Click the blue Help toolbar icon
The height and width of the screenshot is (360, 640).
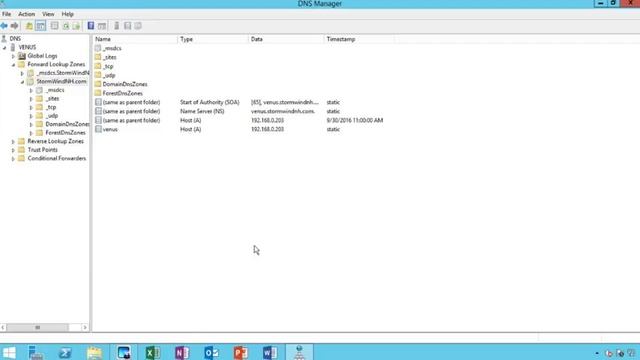[x=91, y=26]
